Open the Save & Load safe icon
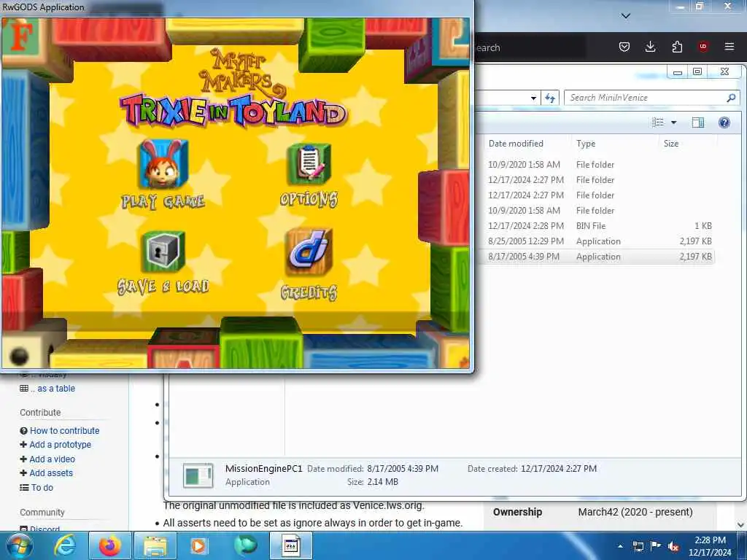 tap(163, 252)
